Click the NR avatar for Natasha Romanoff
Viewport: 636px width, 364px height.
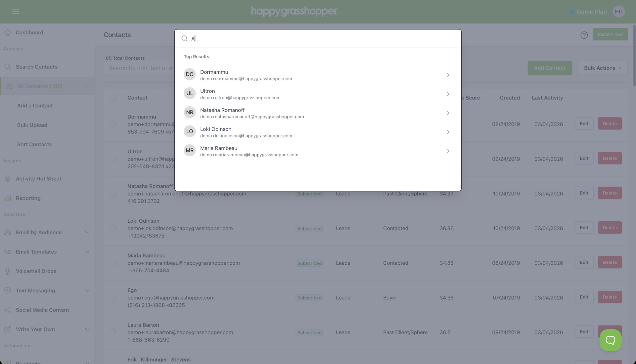189,112
